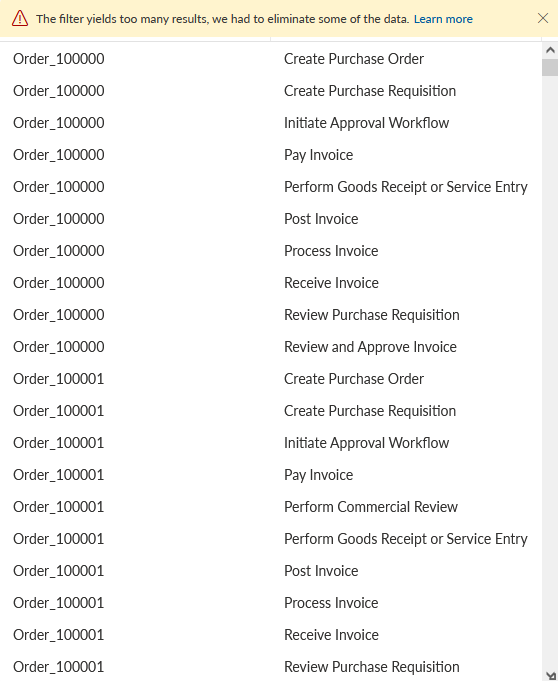Click Order_100000 Perform Goods Receipt or Service Entry
558x681 pixels.
pos(406,187)
